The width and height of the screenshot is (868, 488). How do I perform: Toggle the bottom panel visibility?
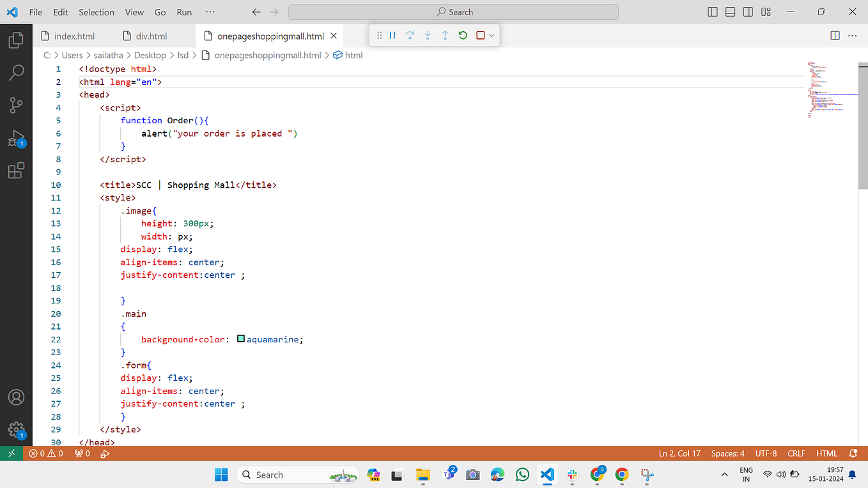(730, 11)
